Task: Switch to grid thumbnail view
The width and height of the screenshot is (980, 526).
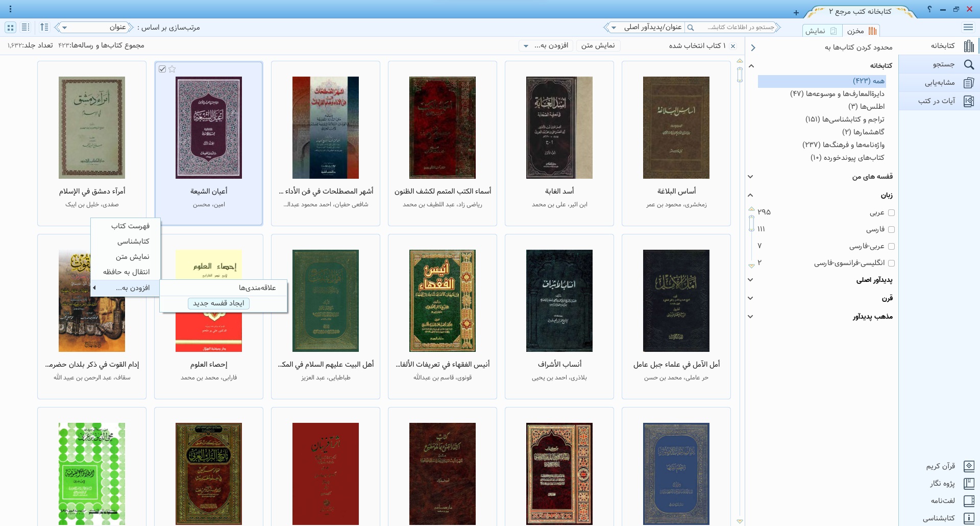Action: (10, 28)
